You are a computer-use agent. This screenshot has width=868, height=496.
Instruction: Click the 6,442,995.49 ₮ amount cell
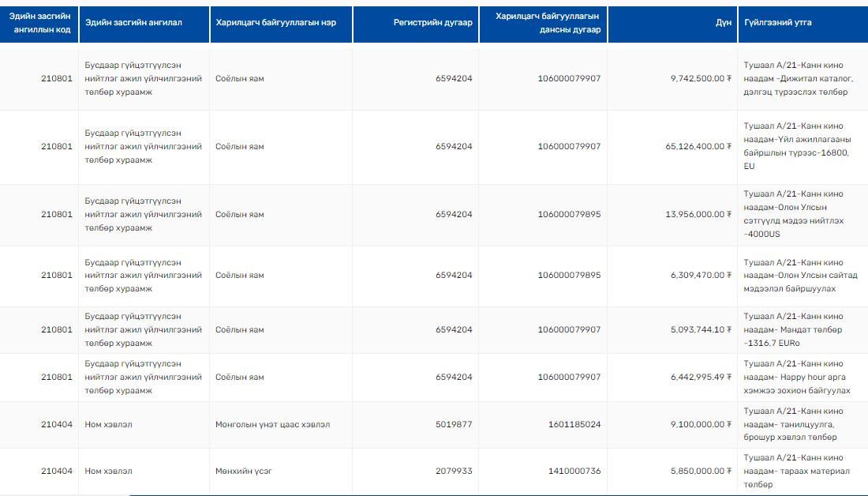[x=701, y=378]
